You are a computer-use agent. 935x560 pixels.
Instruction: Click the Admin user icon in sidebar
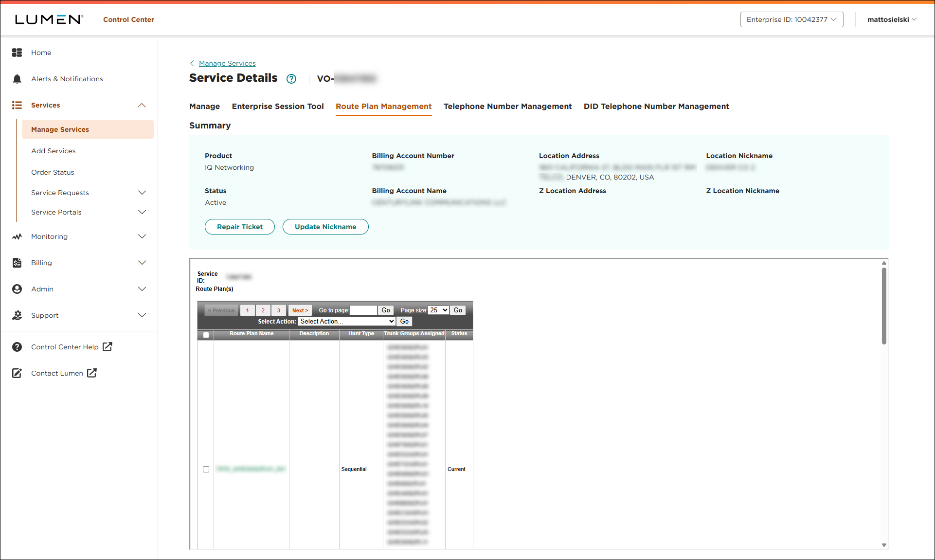pos(17,289)
